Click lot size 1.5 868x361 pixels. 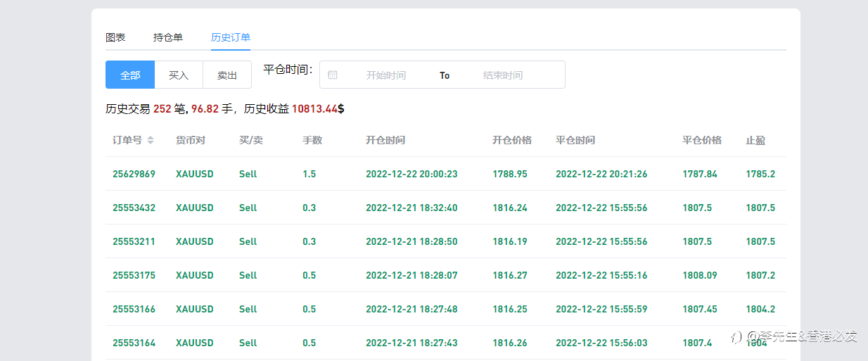(x=309, y=174)
